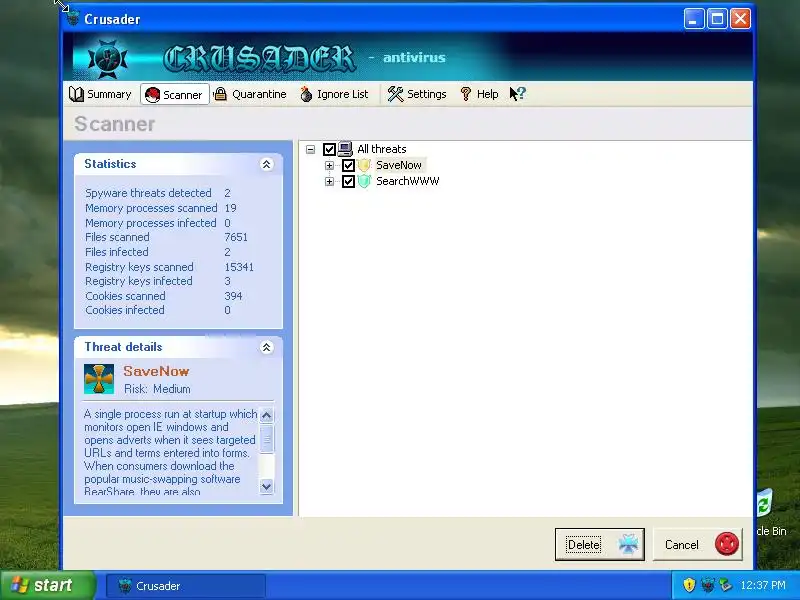
Task: Uncheck the All threats checkbox
Action: (x=329, y=149)
